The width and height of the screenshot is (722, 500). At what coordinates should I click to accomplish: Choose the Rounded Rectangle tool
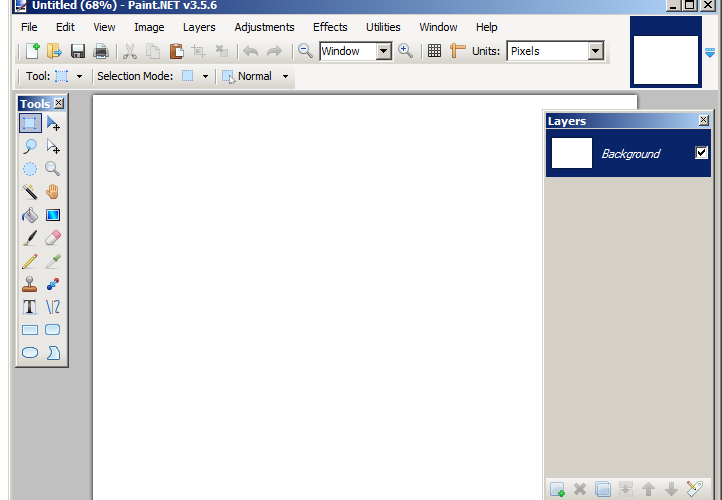point(53,330)
